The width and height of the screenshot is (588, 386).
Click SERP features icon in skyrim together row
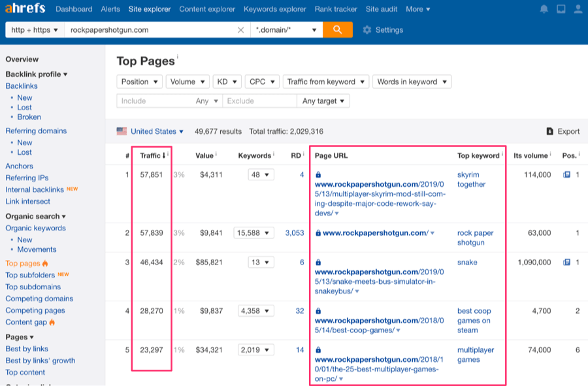[x=566, y=174]
